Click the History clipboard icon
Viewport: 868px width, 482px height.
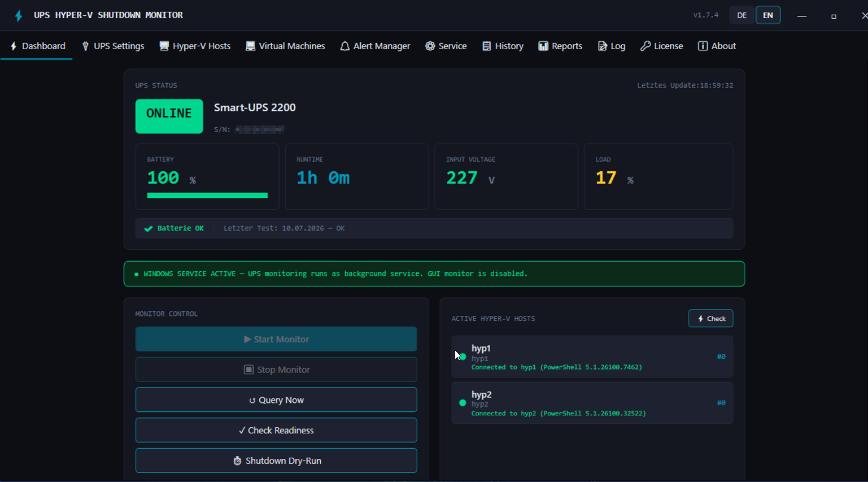[x=486, y=46]
